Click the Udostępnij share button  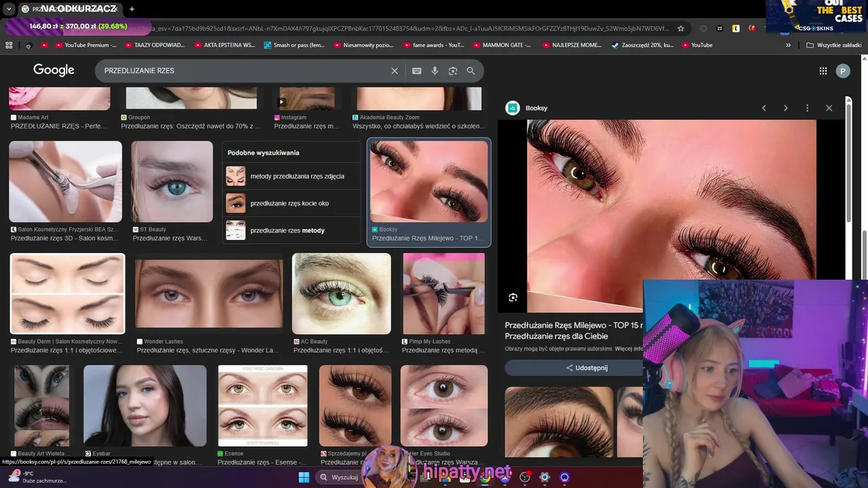[587, 368]
